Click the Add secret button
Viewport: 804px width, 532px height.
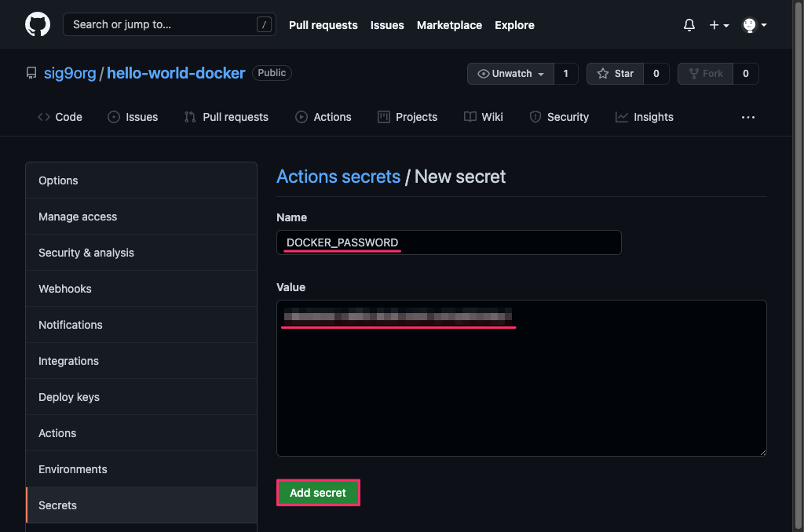318,493
